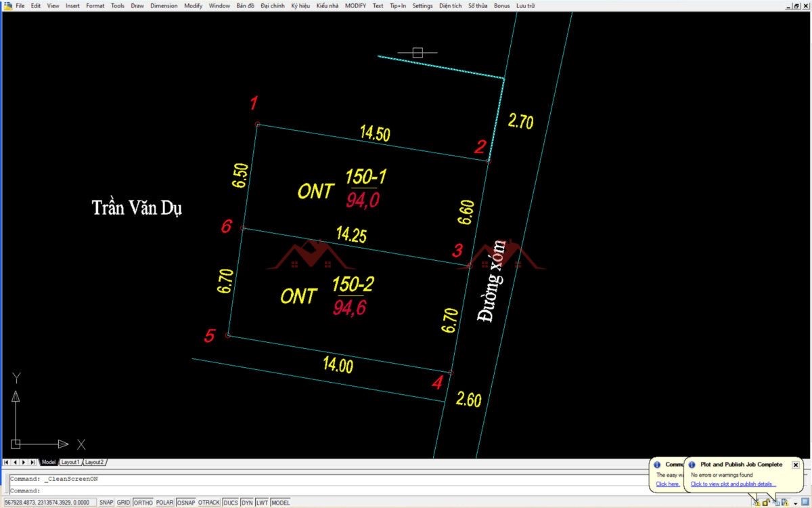
Task: Switch to the Layout1 tab
Action: pos(70,462)
